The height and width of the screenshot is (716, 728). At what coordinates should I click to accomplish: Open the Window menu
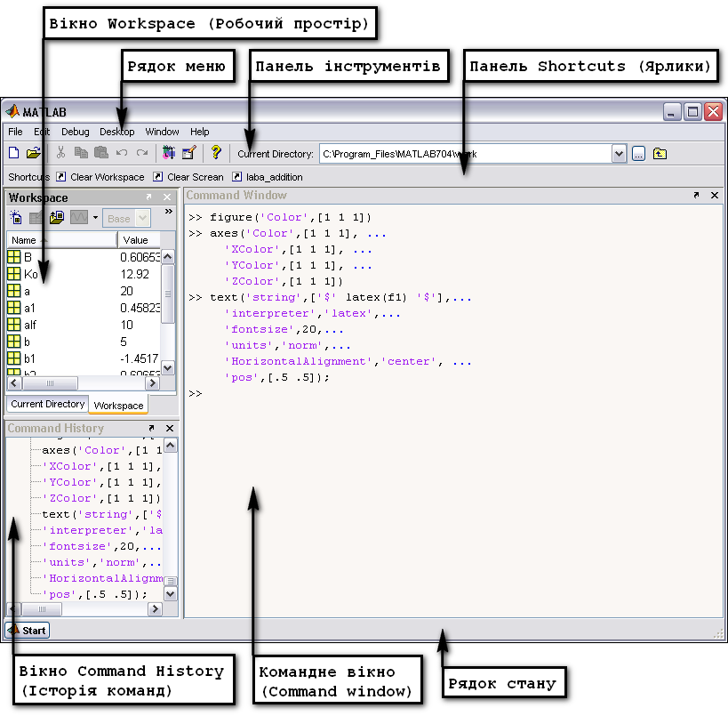(x=162, y=132)
